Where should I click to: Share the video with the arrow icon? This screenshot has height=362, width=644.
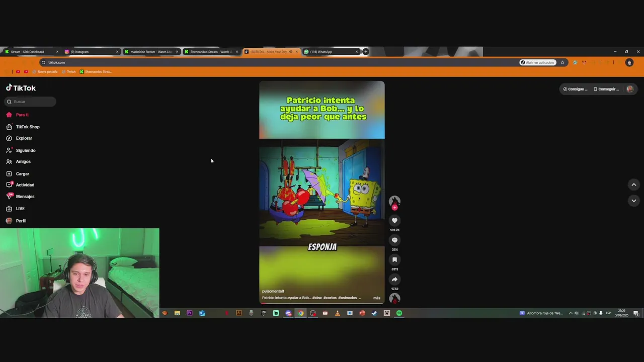394,279
